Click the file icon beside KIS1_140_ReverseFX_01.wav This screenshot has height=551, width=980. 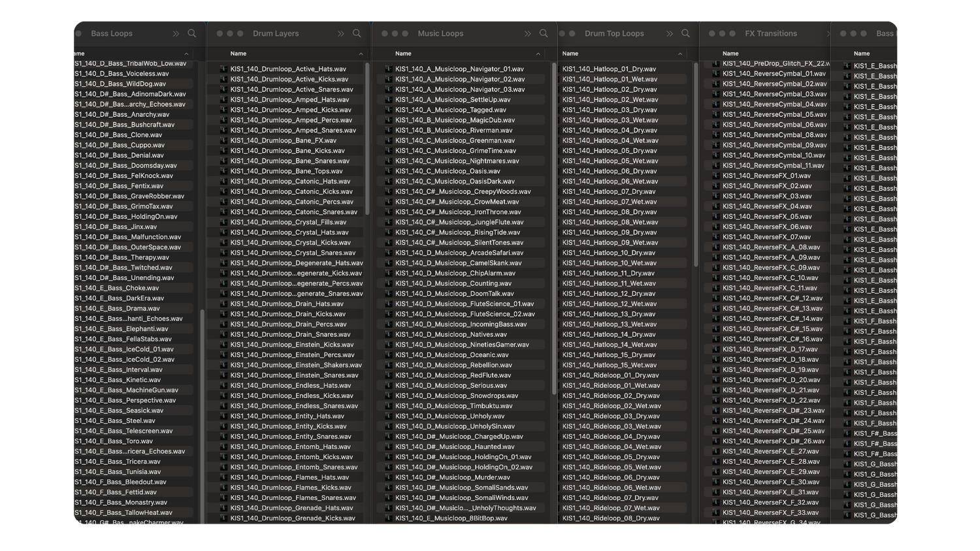(717, 175)
